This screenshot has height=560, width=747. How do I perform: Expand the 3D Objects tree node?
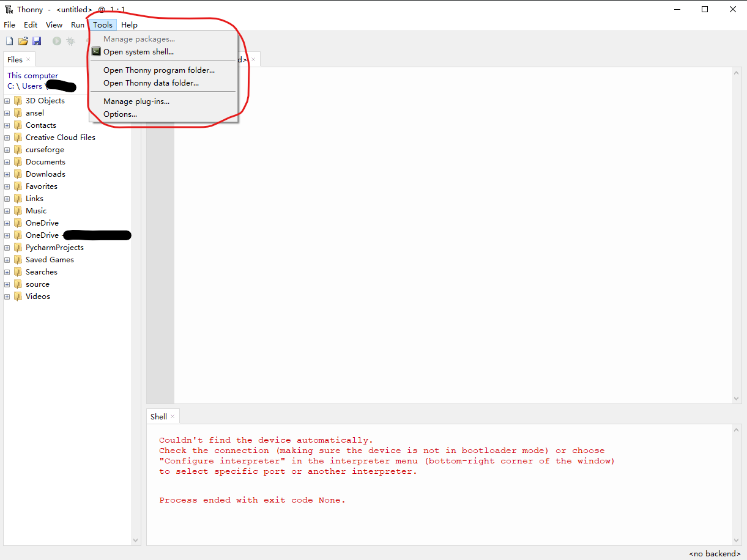pyautogui.click(x=6, y=100)
